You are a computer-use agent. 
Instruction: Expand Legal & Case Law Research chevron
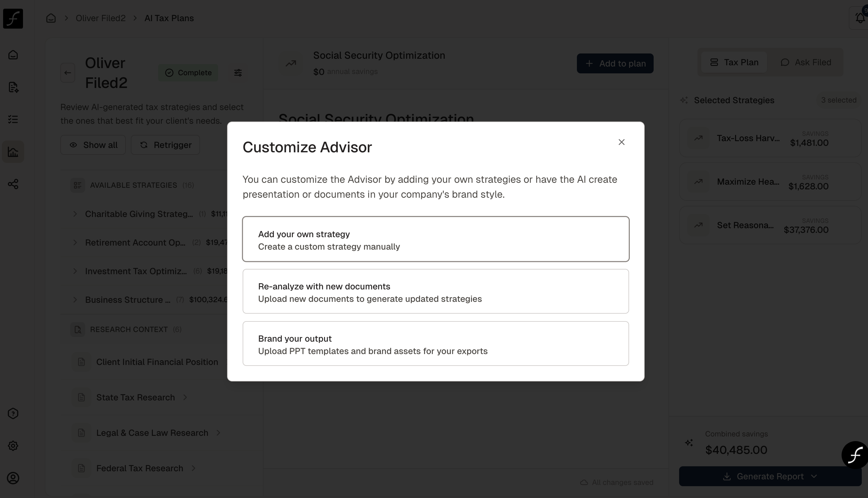218,433
